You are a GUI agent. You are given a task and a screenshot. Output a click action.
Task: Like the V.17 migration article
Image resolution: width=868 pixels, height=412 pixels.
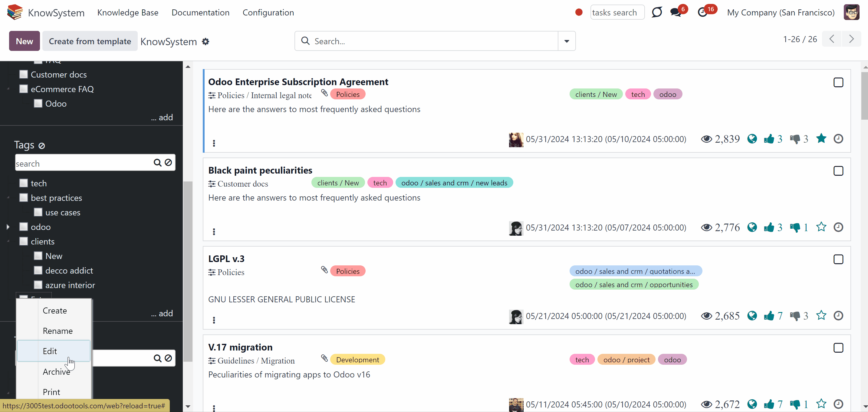(x=769, y=404)
